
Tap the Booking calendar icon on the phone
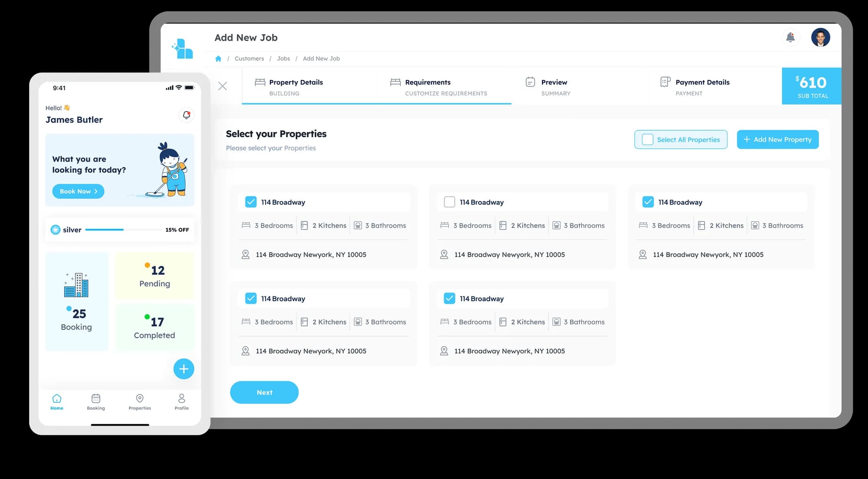[x=95, y=398]
